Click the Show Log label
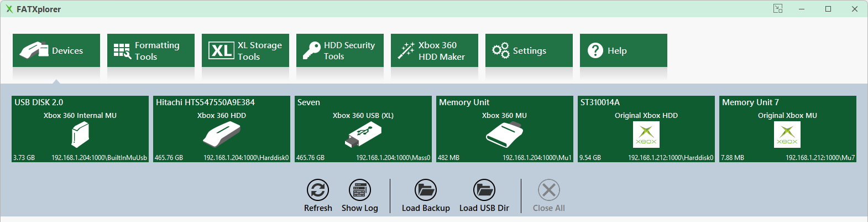 point(360,208)
